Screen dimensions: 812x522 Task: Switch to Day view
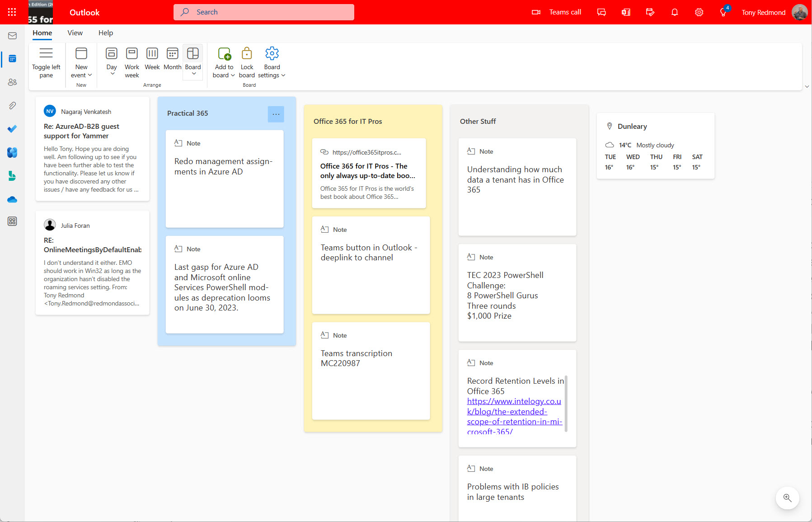click(112, 58)
